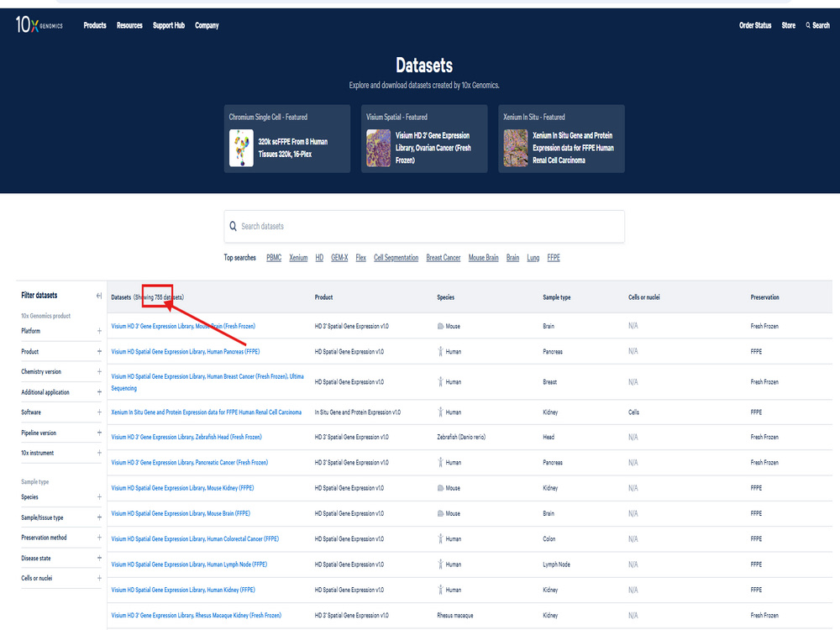Open the Company menu
Viewport: 840px width, 630px height.
[207, 25]
